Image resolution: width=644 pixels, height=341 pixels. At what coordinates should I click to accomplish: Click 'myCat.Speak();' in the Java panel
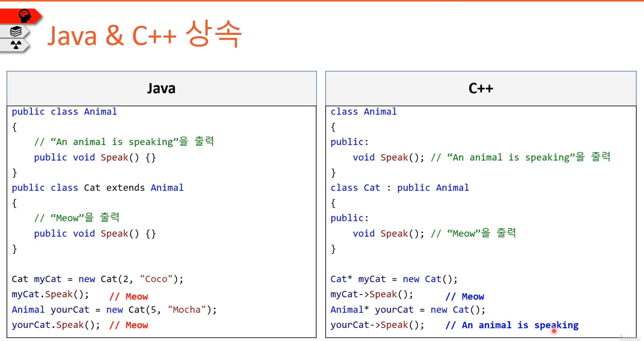50,294
